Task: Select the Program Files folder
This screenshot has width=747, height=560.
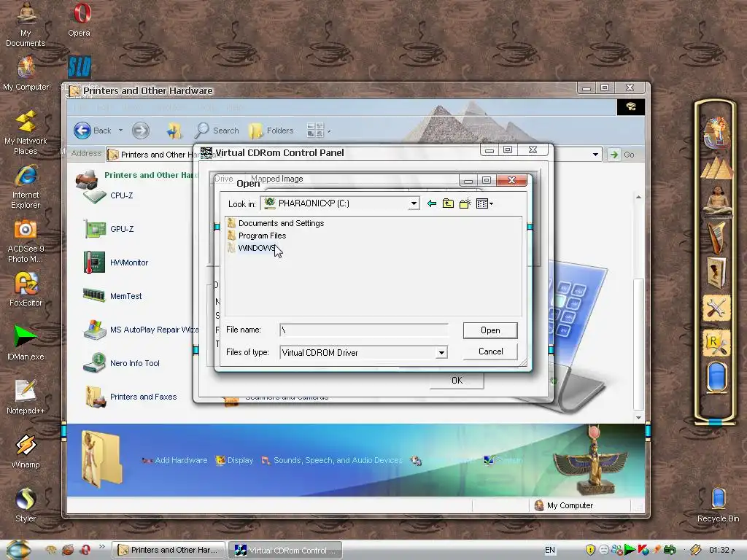Action: coord(257,236)
